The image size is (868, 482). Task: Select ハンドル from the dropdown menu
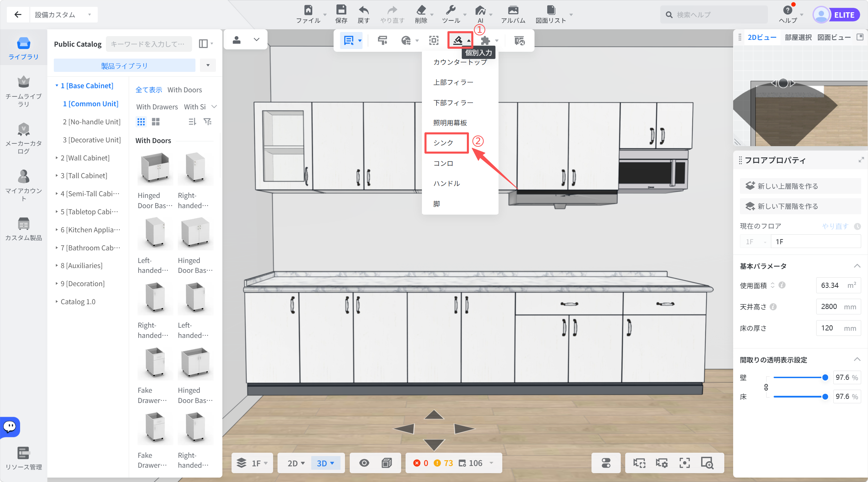pyautogui.click(x=447, y=183)
